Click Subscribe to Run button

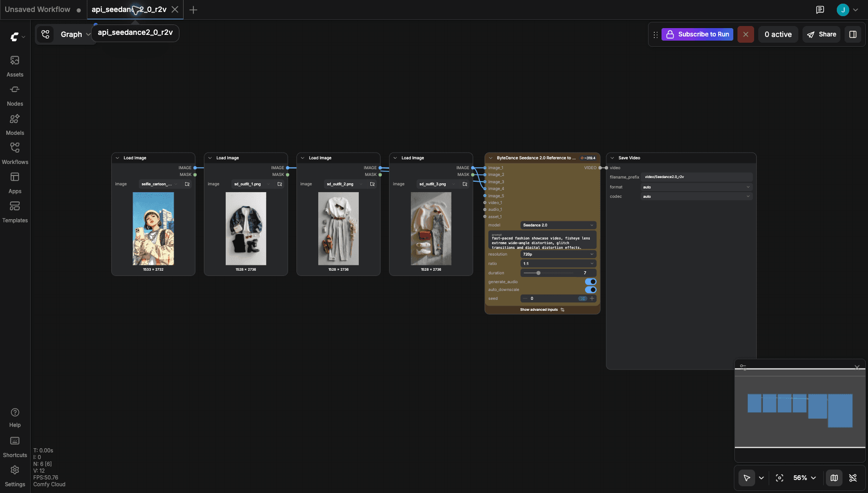(697, 34)
